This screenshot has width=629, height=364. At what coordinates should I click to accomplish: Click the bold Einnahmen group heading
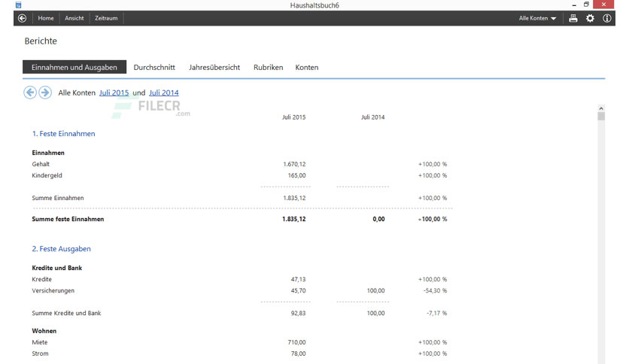[48, 153]
